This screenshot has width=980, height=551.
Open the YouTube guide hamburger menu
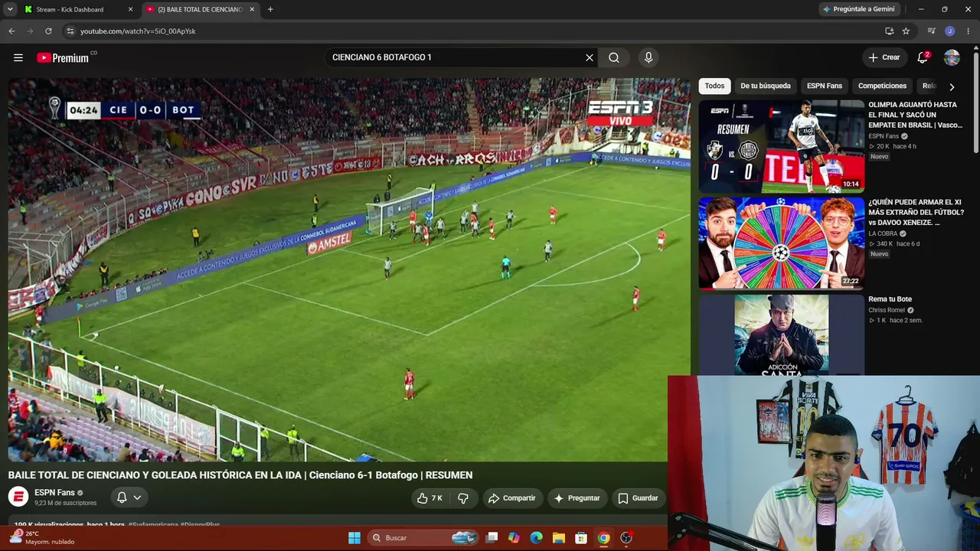[18, 57]
